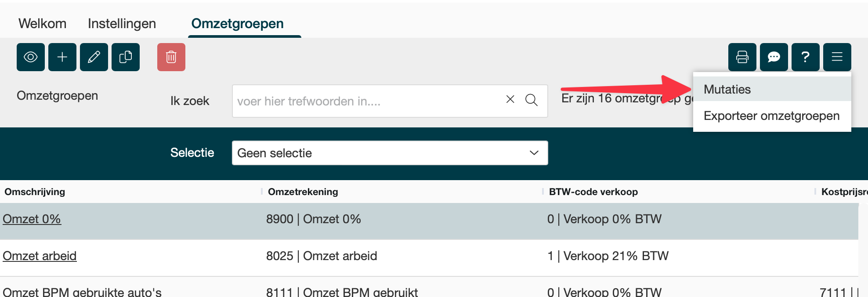Click the pencil edit icon
868x297 pixels.
94,57
